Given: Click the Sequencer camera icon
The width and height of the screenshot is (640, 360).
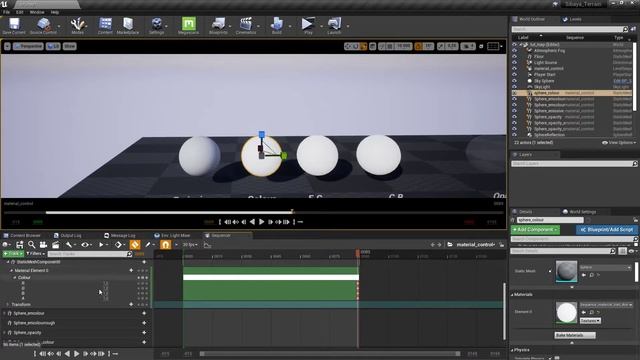Looking at the screenshot, I should coord(43,244).
